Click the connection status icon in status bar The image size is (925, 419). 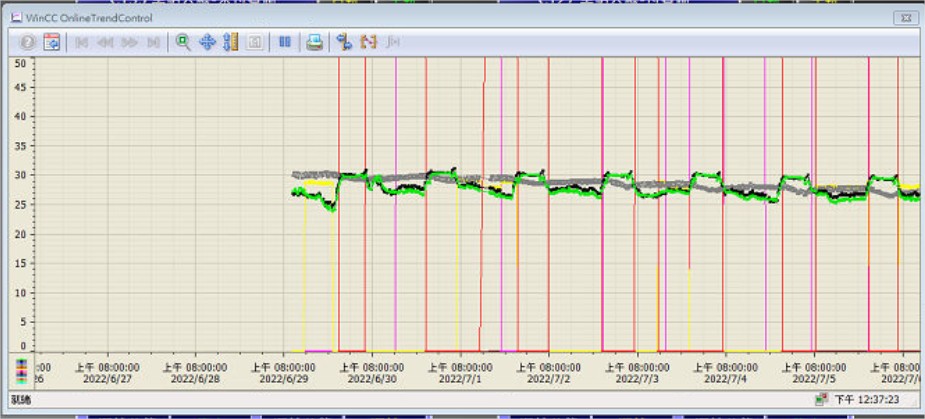pos(822,399)
